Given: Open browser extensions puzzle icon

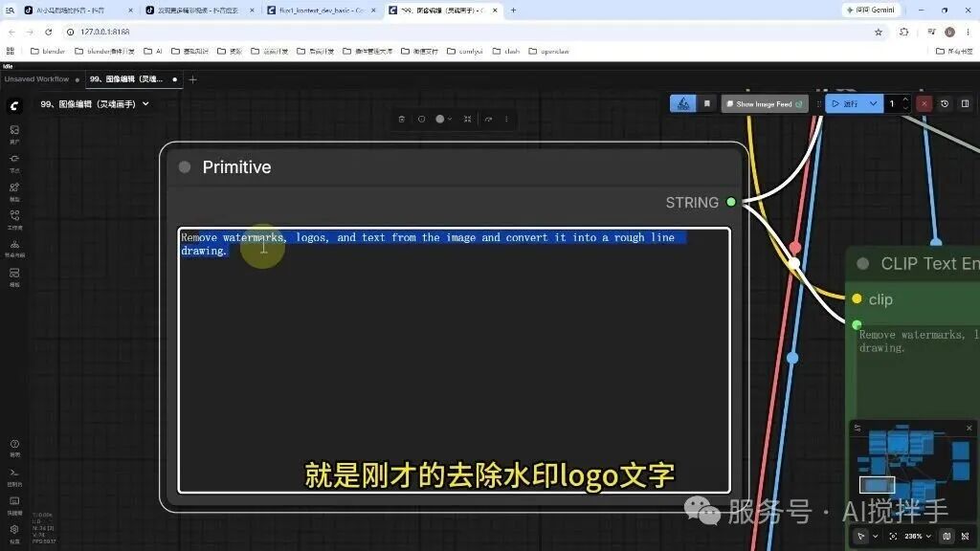Looking at the screenshot, I should click(x=903, y=32).
